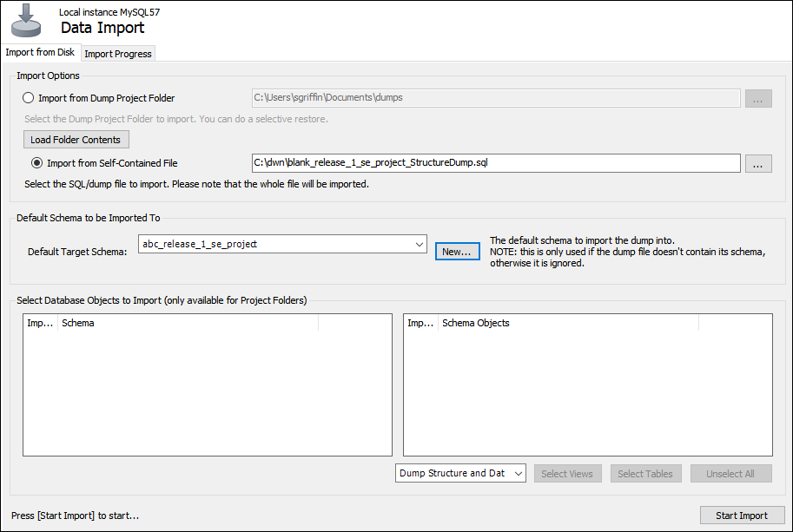
Task: Switch to the Import Progress tab
Action: (x=117, y=53)
